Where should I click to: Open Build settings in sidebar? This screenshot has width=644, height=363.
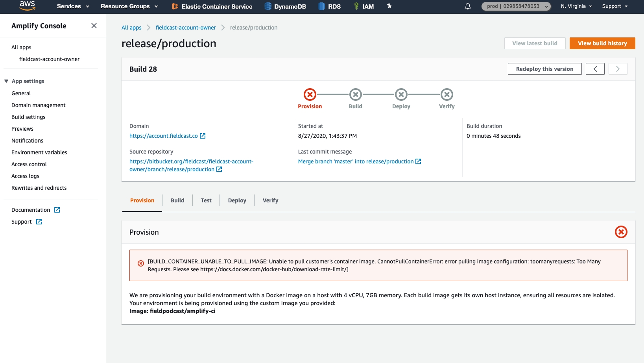point(28,117)
